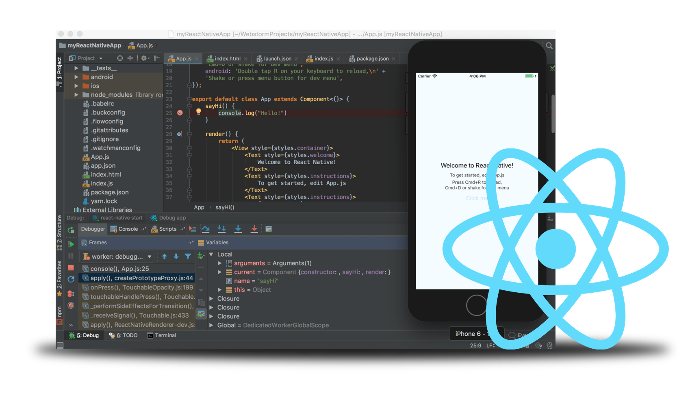Open the Terminal tool window tab
The height and width of the screenshot is (416, 690).
point(161,335)
